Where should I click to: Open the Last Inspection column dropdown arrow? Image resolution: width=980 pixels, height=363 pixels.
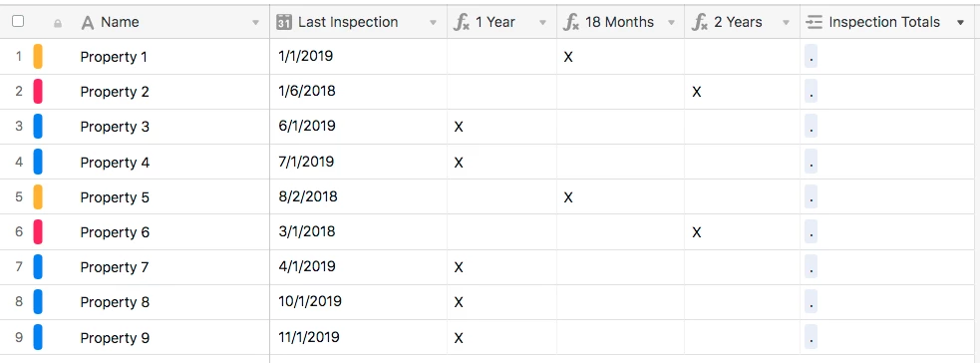point(433,23)
